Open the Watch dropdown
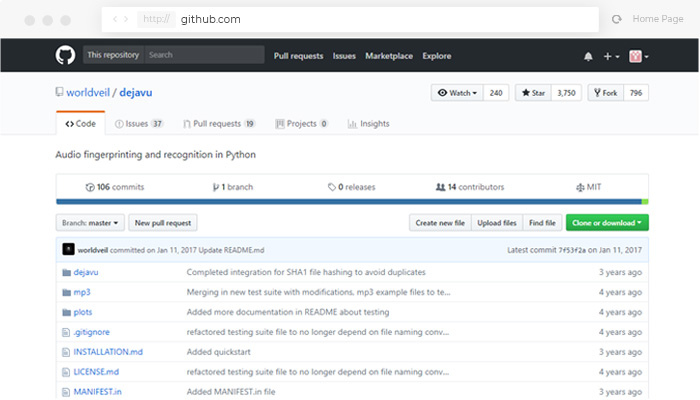The width and height of the screenshot is (700, 400). point(457,93)
